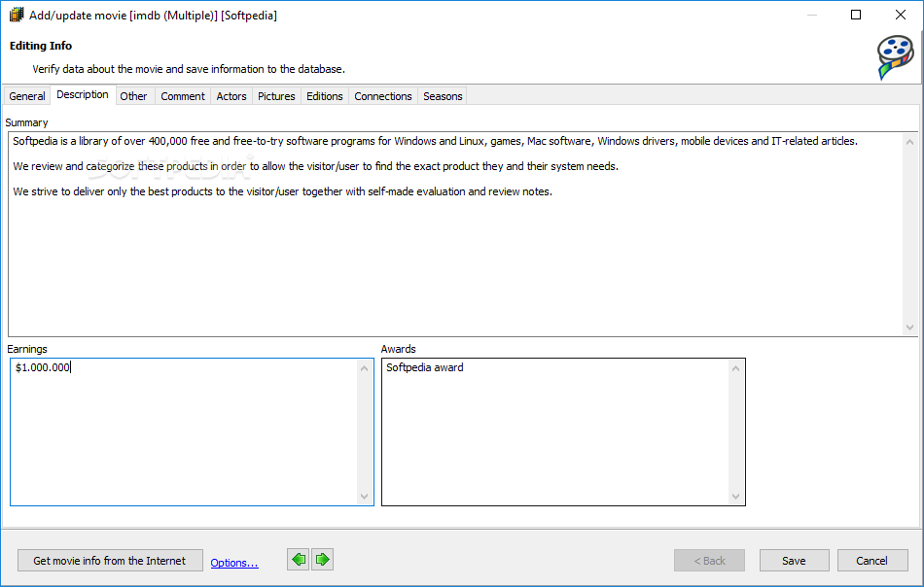The width and height of the screenshot is (924, 587).
Task: Click Earnings scrollbar up arrow
Action: [364, 368]
